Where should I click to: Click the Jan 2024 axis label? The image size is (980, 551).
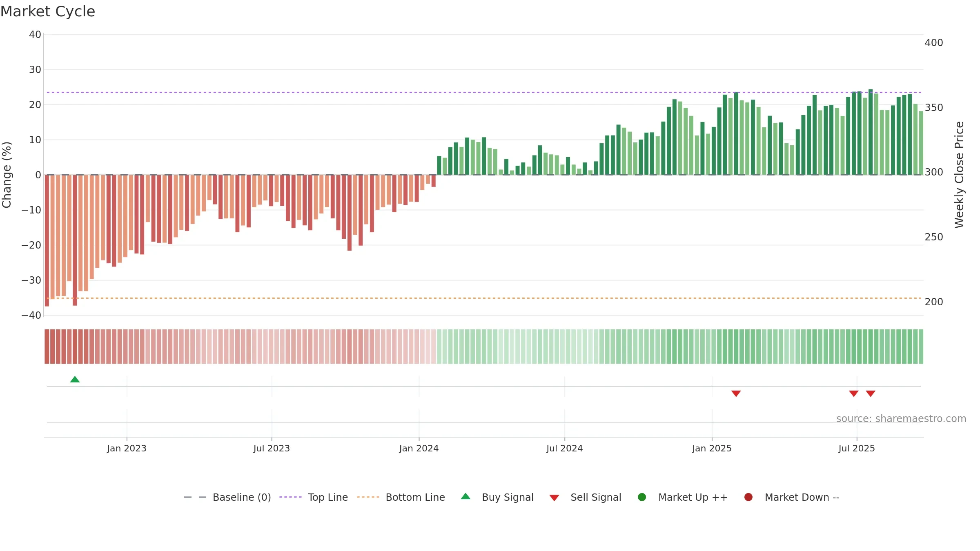419,449
